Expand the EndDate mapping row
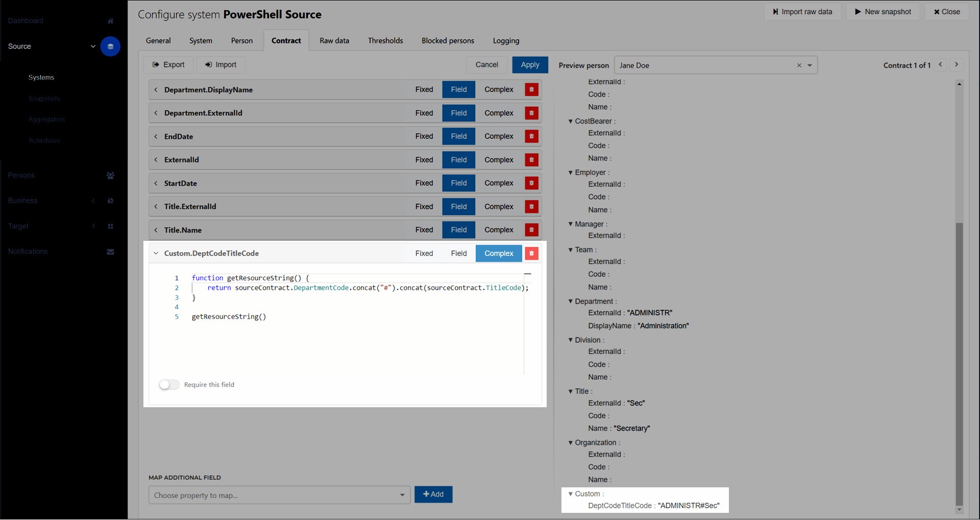980x520 pixels. coord(156,137)
